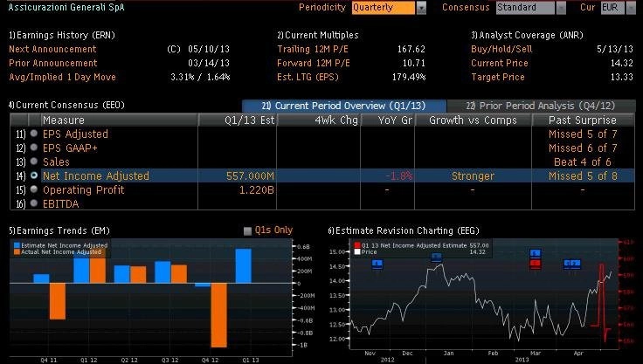Image resolution: width=643 pixels, height=364 pixels.
Task: Click the blue event marker above the red March marker
Action: (536, 254)
